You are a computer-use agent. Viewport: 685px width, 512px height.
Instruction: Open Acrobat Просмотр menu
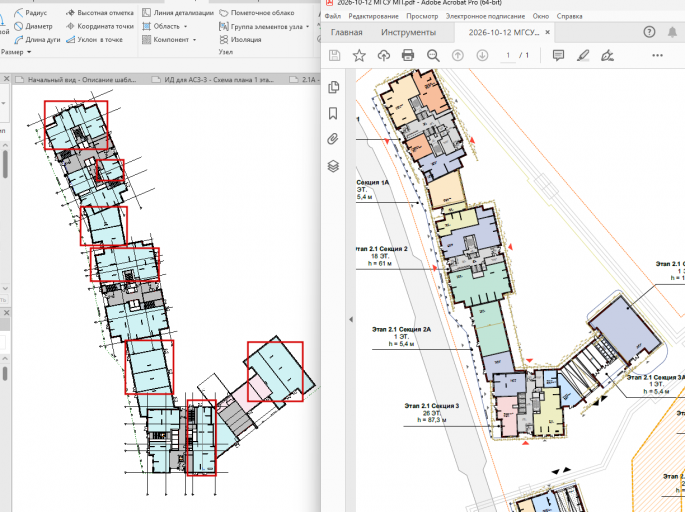pos(422,16)
